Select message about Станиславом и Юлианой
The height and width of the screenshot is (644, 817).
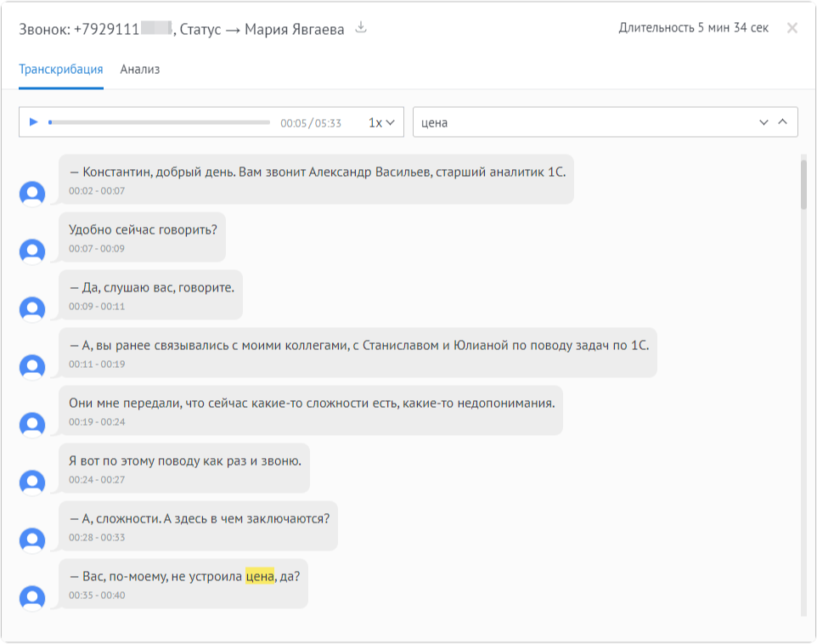pos(358,353)
